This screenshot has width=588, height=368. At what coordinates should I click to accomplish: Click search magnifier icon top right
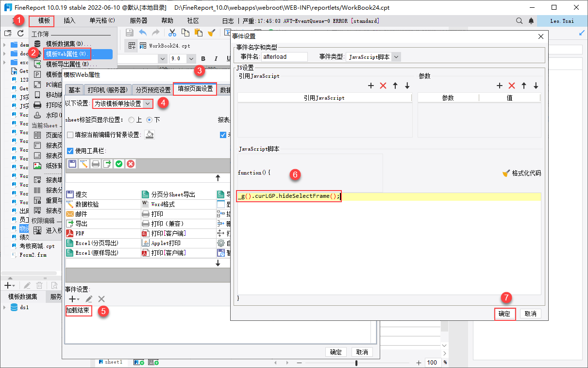(x=520, y=21)
